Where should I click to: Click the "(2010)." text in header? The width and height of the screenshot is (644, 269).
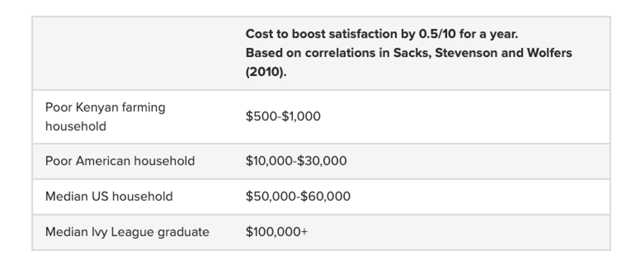[x=266, y=72]
